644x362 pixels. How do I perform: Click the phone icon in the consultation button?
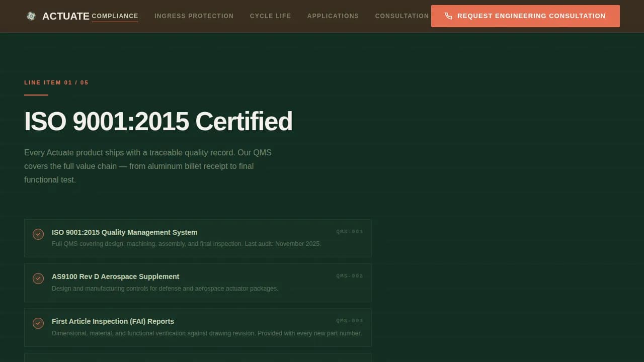448,16
